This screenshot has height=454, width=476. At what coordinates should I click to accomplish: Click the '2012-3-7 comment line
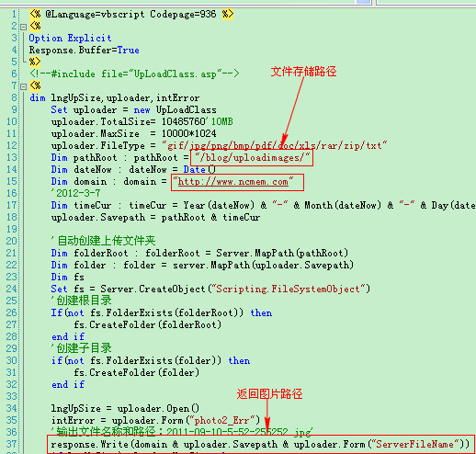pos(75,194)
